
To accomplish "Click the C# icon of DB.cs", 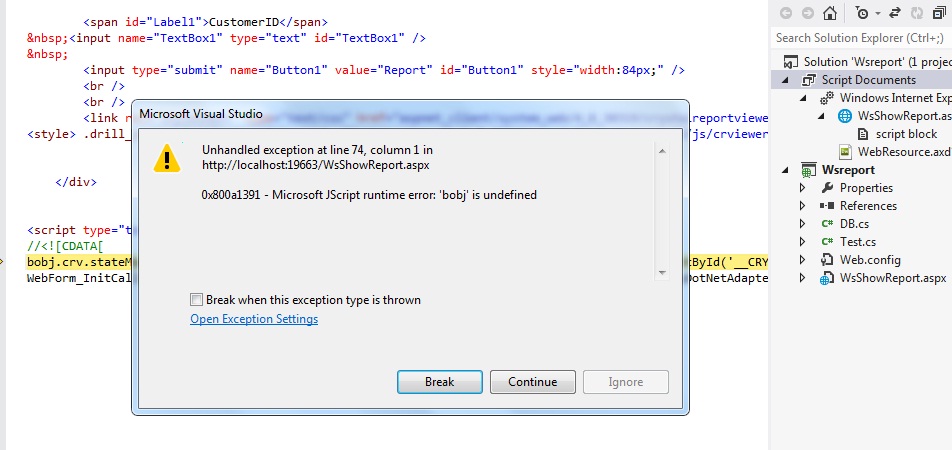I will 827,223.
